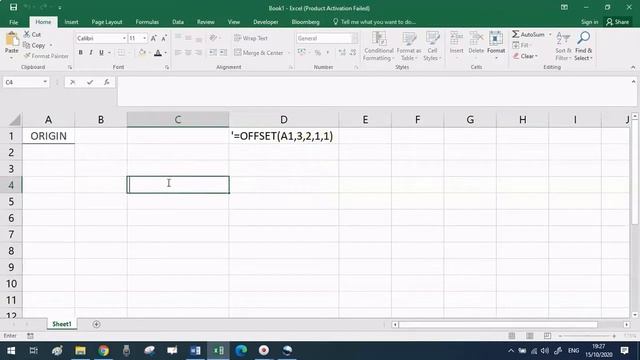The image size is (640, 360).
Task: Click the Paste clipboard icon
Action: point(12,40)
